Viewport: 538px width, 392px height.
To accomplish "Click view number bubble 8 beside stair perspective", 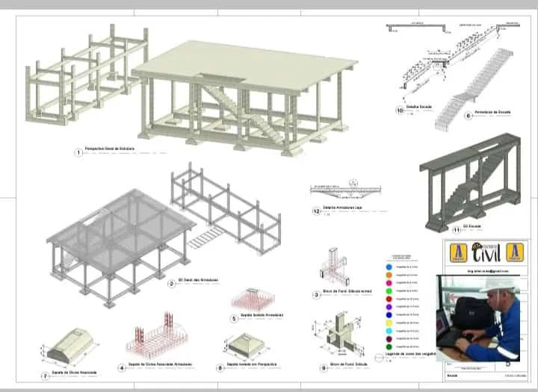I will click(x=469, y=116).
